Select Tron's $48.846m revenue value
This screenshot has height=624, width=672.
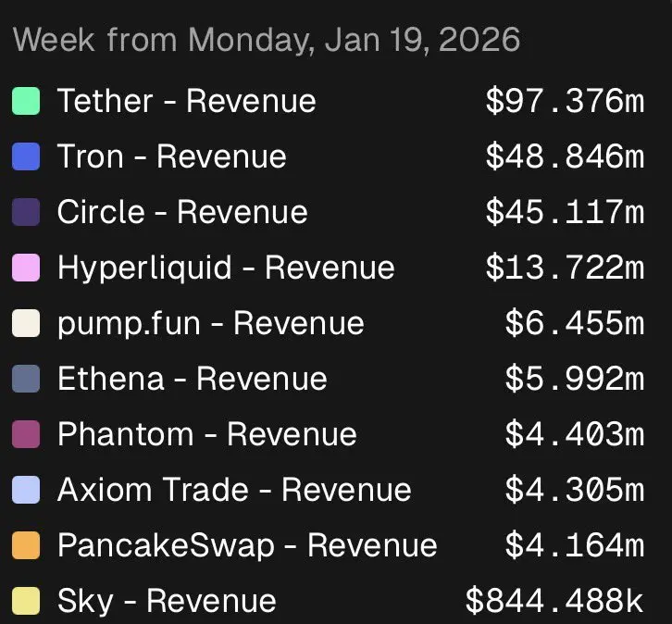click(x=564, y=156)
